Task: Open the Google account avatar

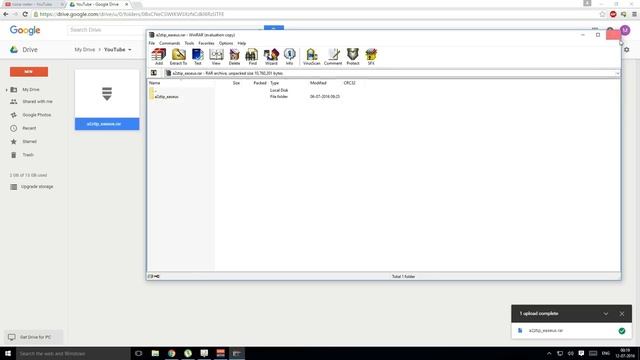Action: point(625,30)
